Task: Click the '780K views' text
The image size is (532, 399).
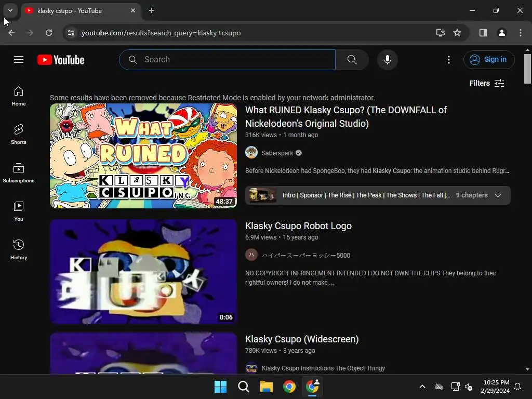Action: pos(261,351)
